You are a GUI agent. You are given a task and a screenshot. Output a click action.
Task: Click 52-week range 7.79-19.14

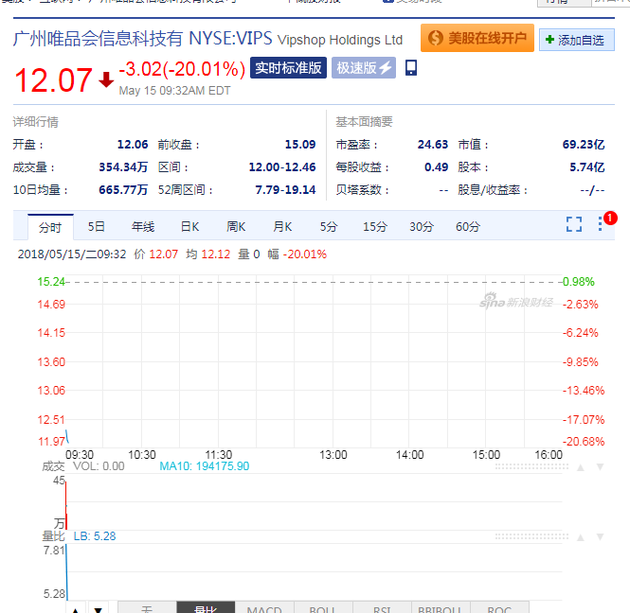coord(285,190)
